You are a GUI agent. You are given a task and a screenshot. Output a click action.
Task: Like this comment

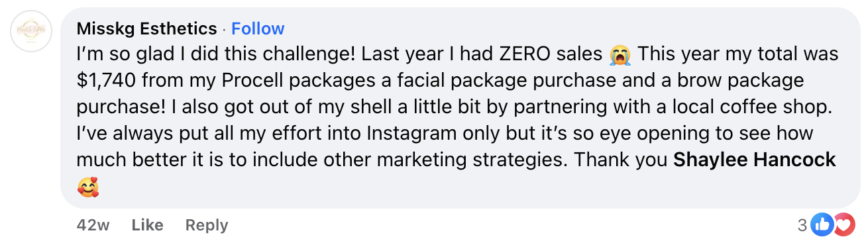point(148,225)
